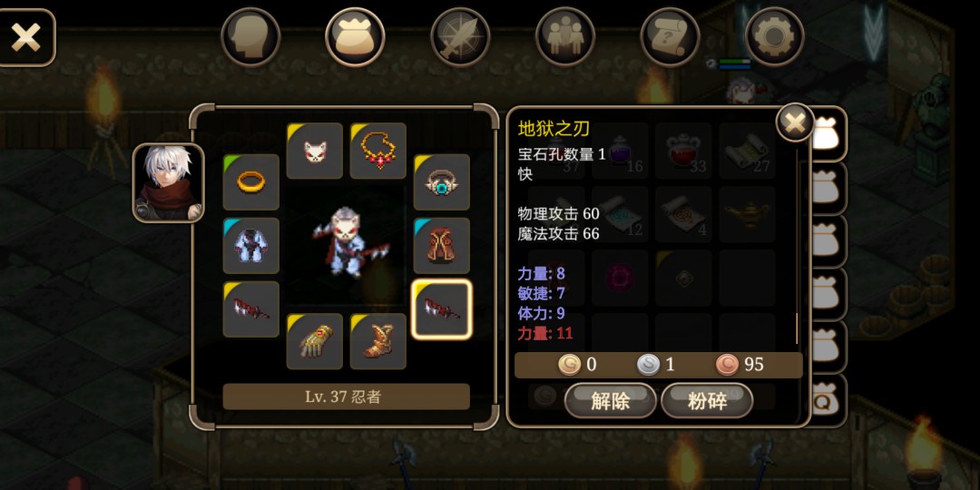980x490 pixels.
Task: Open the party members tab
Action: pyautogui.click(x=565, y=37)
